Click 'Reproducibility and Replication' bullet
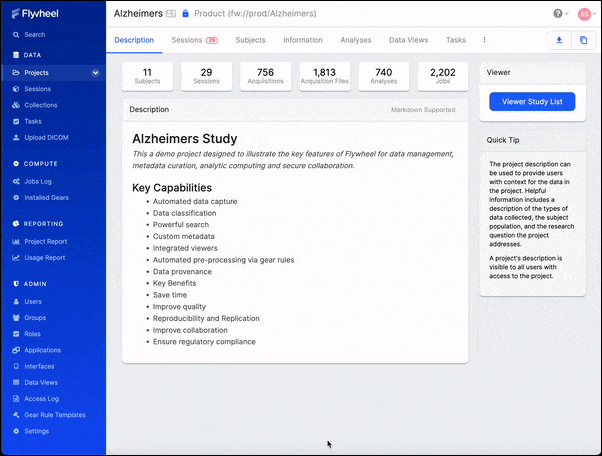The image size is (602, 456). click(206, 319)
